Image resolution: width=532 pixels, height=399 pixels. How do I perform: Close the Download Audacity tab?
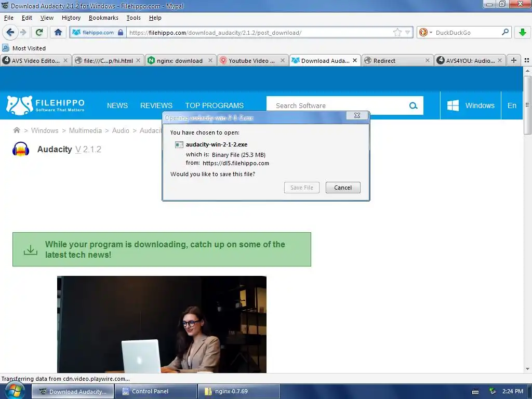(x=355, y=60)
